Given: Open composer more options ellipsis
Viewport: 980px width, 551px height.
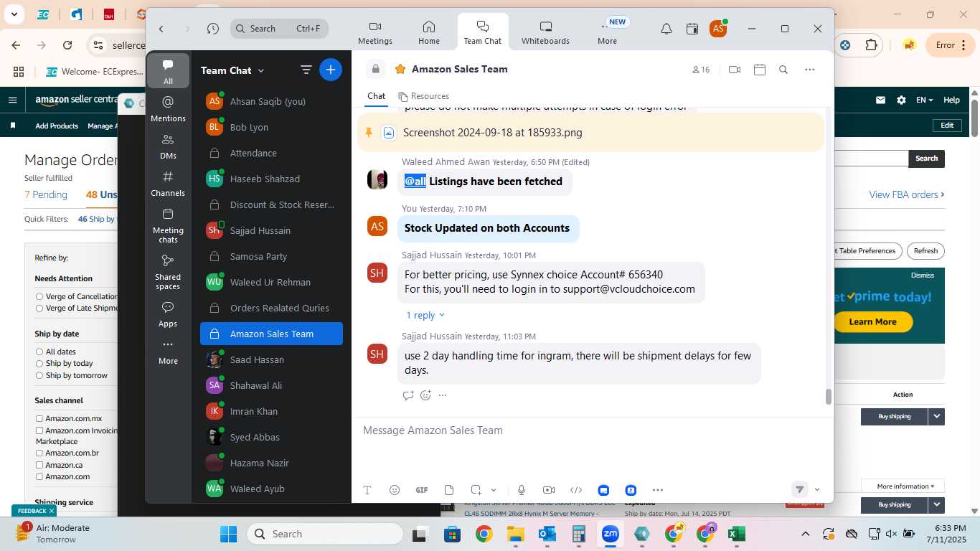Looking at the screenshot, I should (658, 490).
